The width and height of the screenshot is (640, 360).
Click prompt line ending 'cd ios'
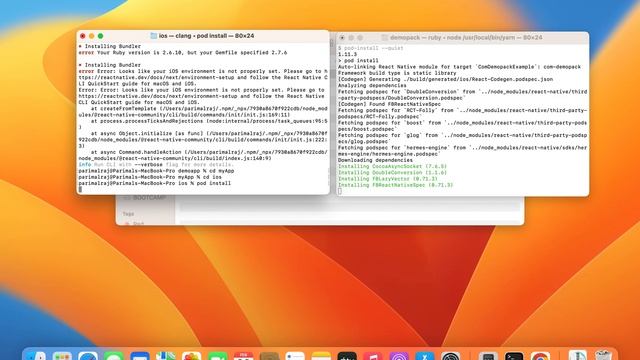click(x=150, y=177)
